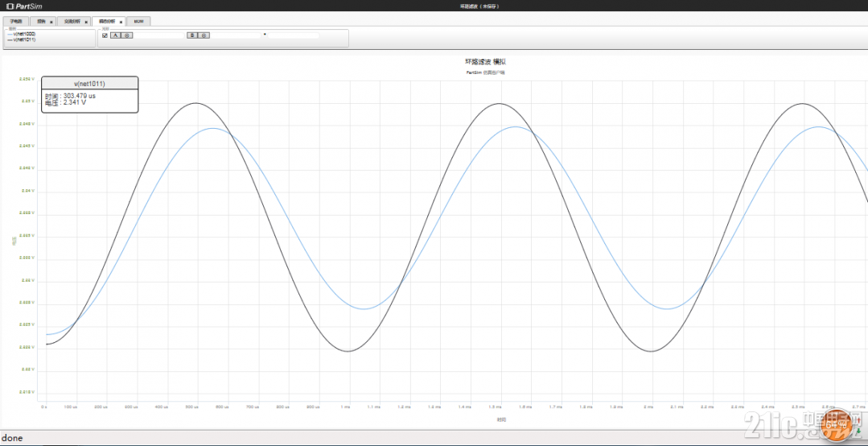Viewport: 868px width, 446px height.
Task: Click the time value 303.479 us
Action: (x=79, y=96)
